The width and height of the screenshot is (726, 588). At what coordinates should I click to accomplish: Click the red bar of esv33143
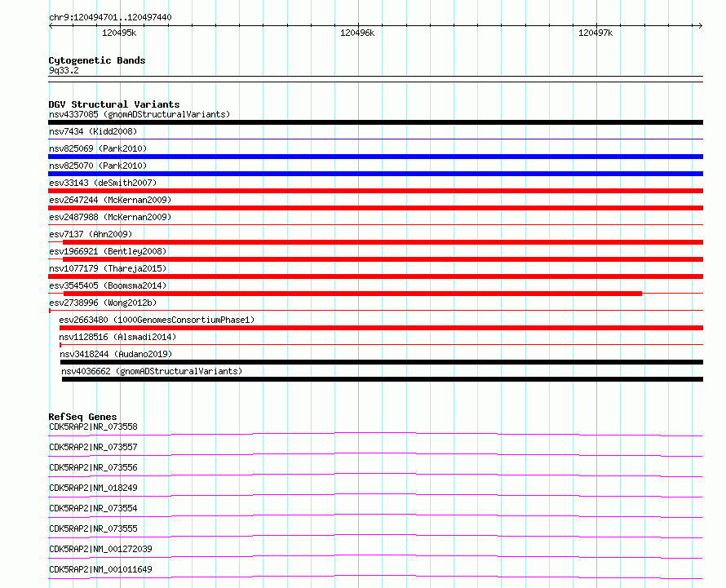(375, 191)
